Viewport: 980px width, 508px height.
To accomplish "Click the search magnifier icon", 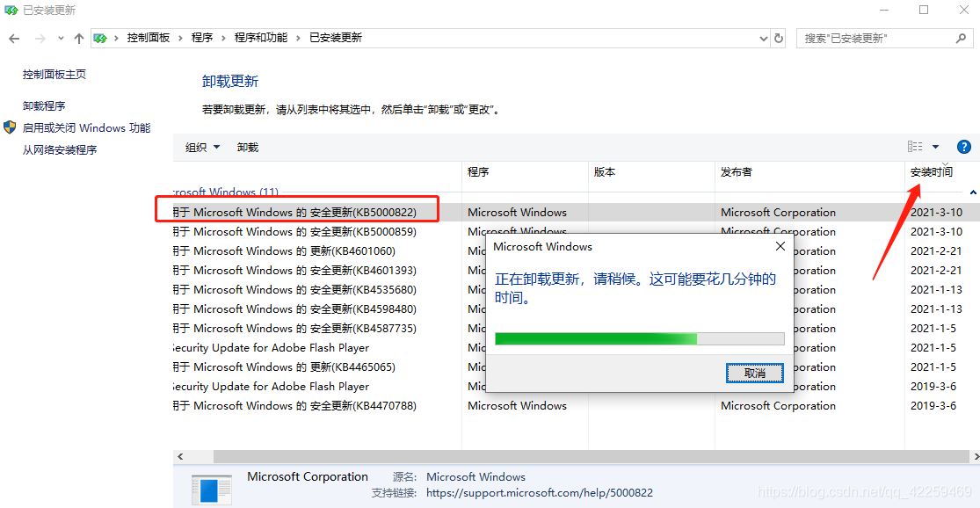I will tap(961, 38).
